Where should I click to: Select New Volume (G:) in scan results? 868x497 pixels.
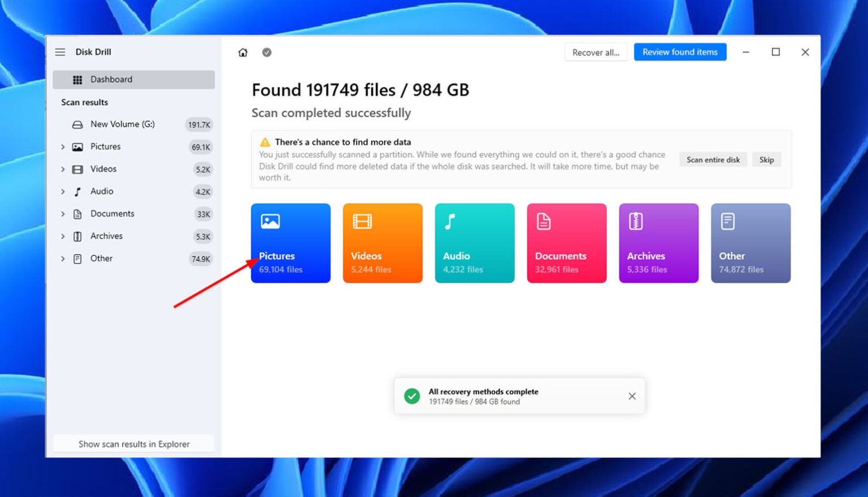pyautogui.click(x=123, y=124)
